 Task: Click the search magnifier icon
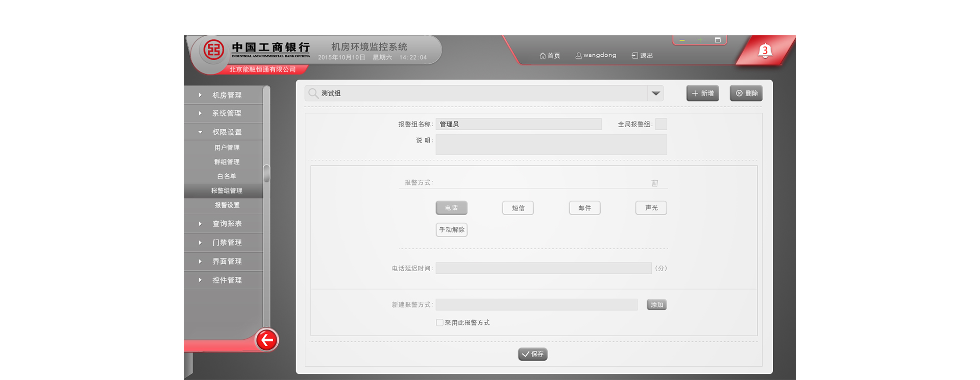[313, 93]
